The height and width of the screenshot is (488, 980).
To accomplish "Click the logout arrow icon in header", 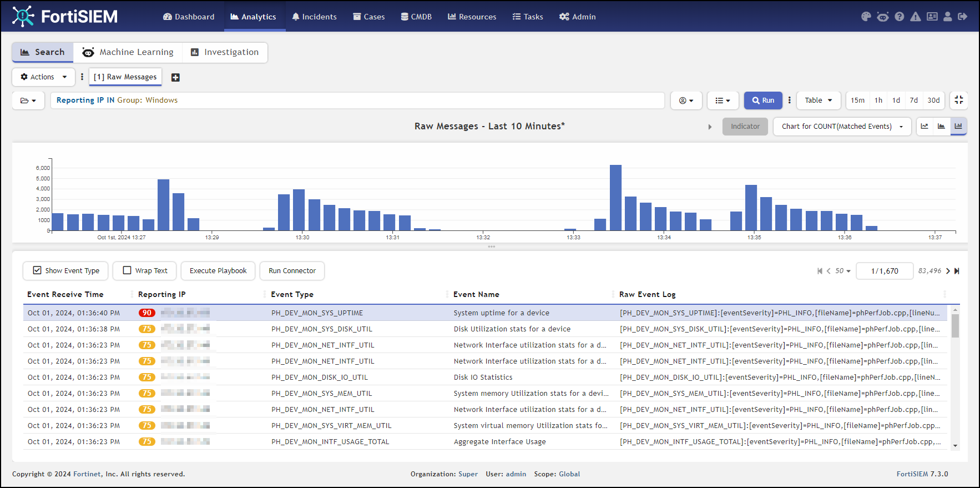I will click(x=963, y=17).
